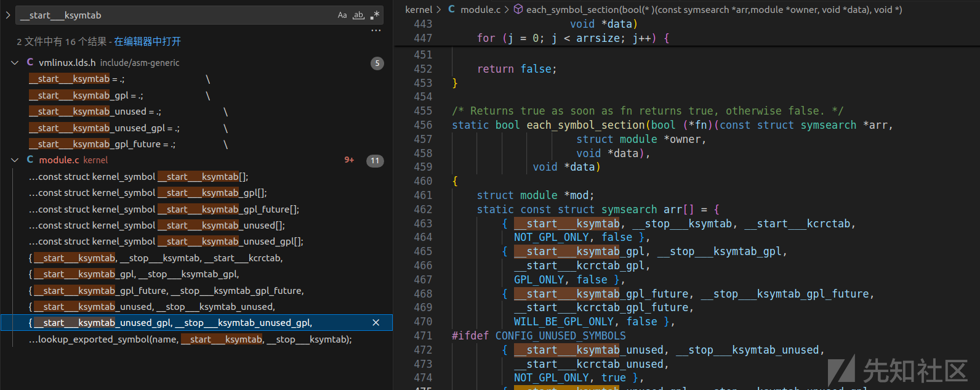Jump to sticky line 'for (j = 0; j < arrsize; j++) {'
This screenshot has height=390, width=980.
[573, 38]
